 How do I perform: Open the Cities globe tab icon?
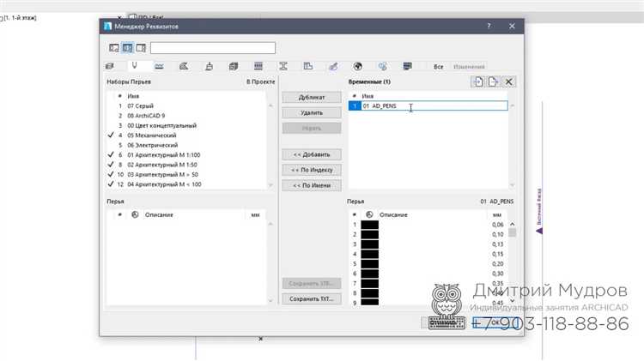(x=358, y=66)
